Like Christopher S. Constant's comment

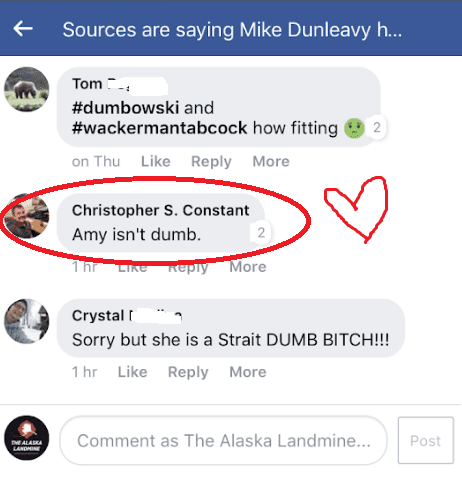[132, 267]
